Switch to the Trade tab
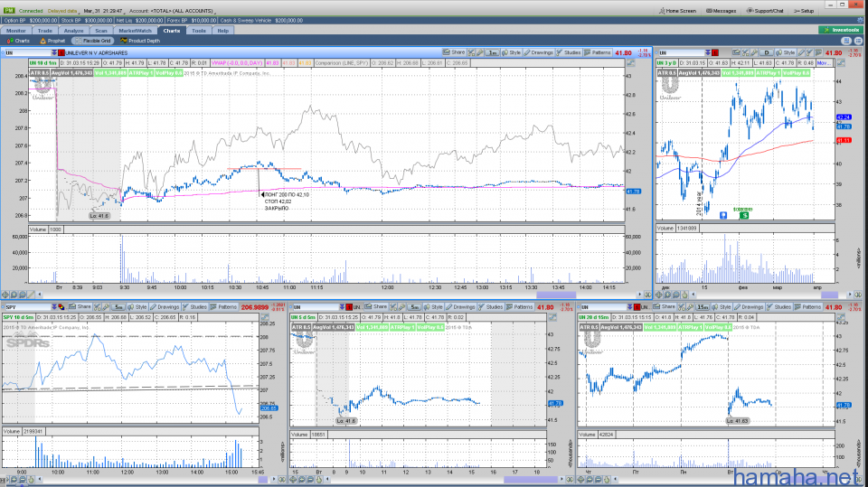This screenshot has width=868, height=487. [x=45, y=31]
